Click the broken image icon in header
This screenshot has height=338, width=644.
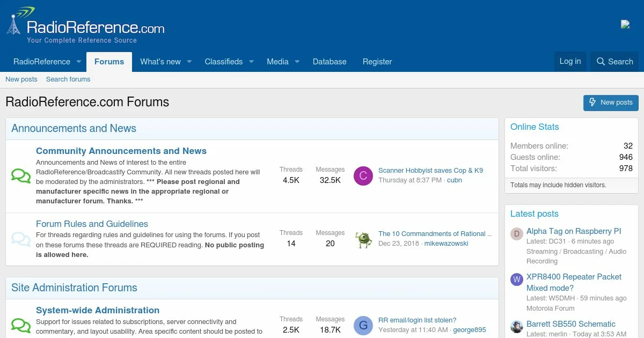[625, 24]
